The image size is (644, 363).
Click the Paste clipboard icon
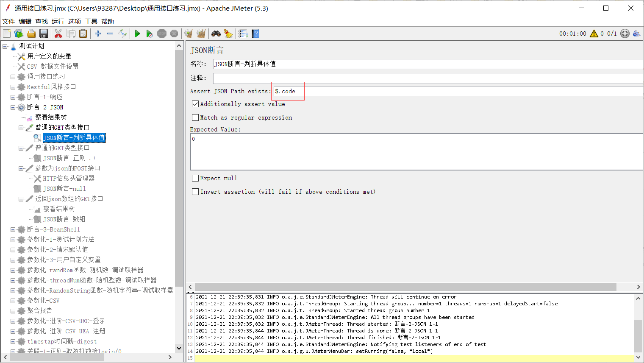[83, 34]
